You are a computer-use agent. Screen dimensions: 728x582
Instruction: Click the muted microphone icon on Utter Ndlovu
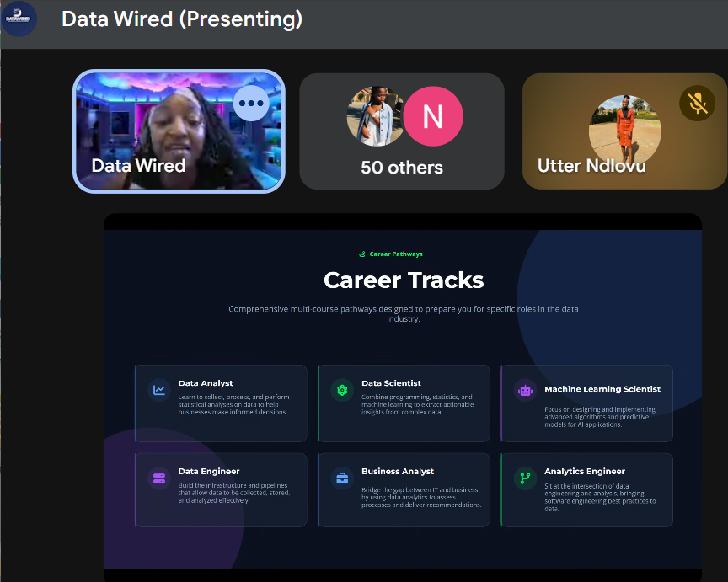tap(698, 103)
